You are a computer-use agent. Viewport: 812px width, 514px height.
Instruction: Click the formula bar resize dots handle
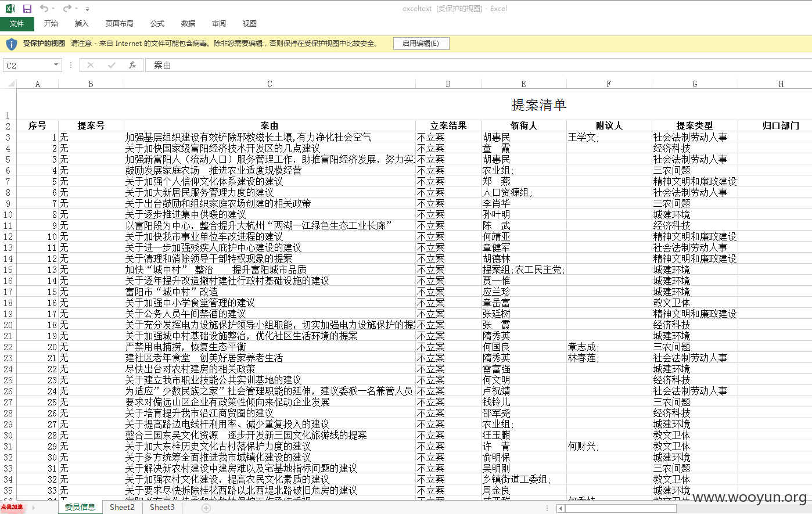(x=71, y=65)
